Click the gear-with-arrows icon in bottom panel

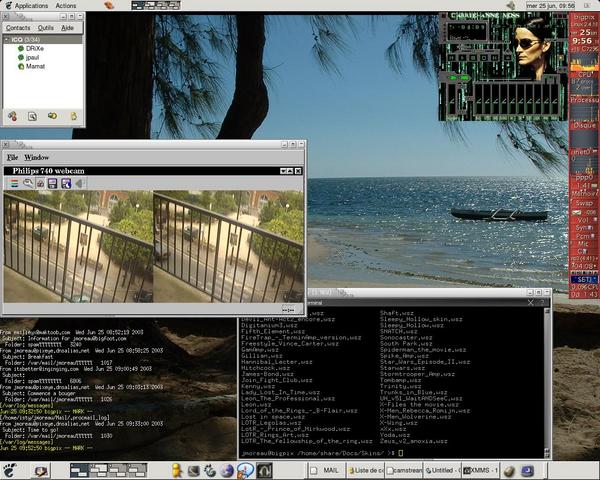pyautogui.click(x=210, y=470)
